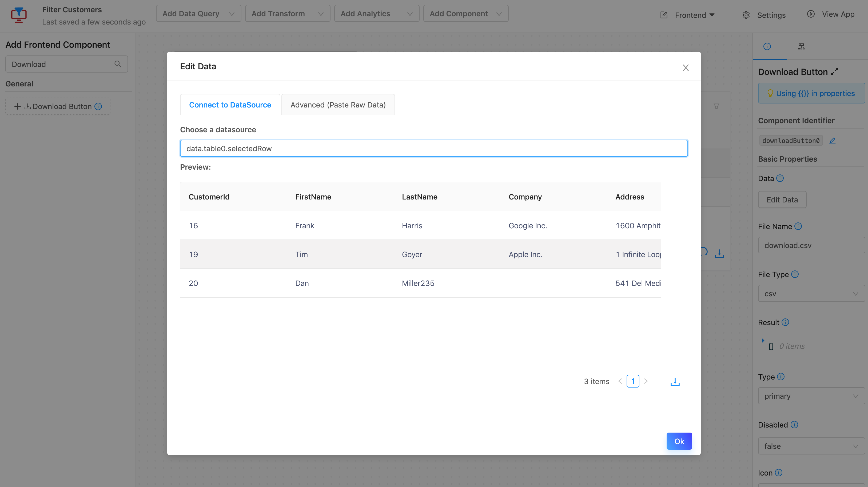This screenshot has width=868, height=487.
Task: Click the datasource input field
Action: point(434,148)
